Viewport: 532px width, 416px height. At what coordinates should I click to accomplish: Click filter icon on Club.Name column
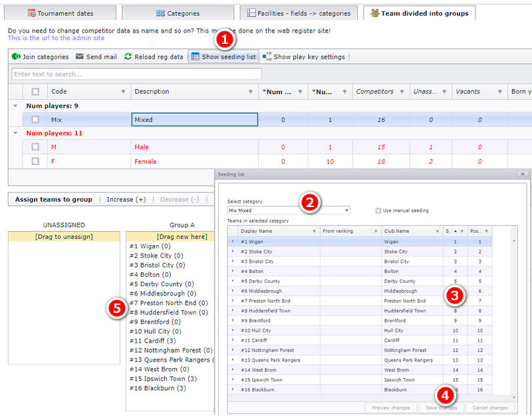tap(437, 231)
